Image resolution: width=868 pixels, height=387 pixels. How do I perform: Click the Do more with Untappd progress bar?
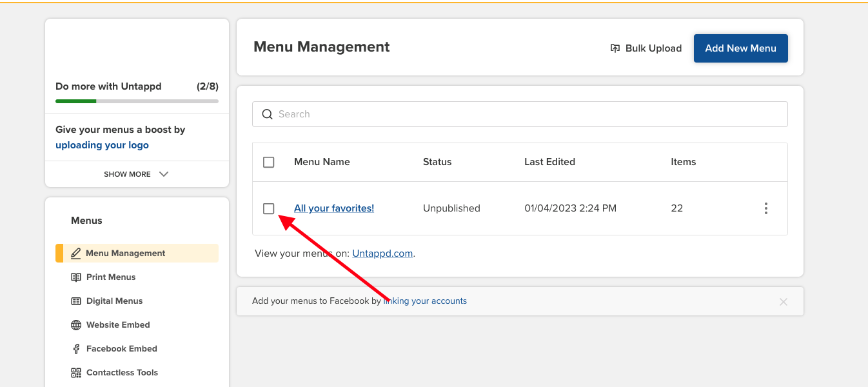coord(137,101)
